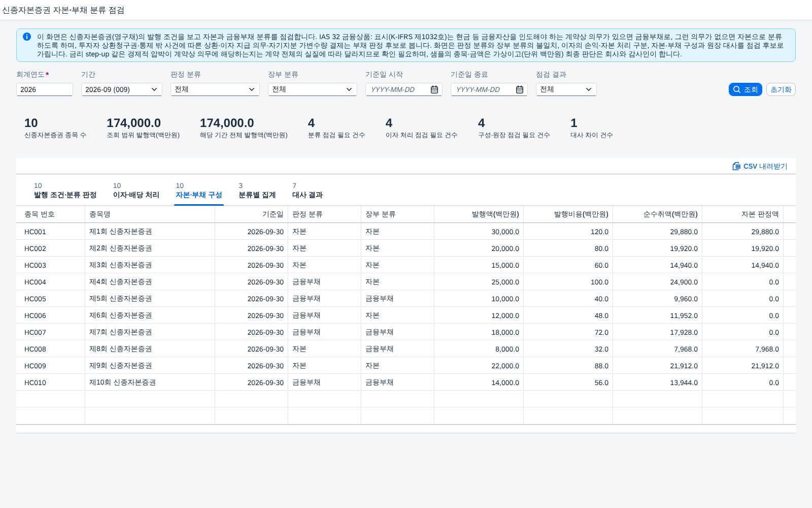This screenshot has height=508, width=812.
Task: Select the 제4회 신종자본증권 cell
Action: point(150,282)
